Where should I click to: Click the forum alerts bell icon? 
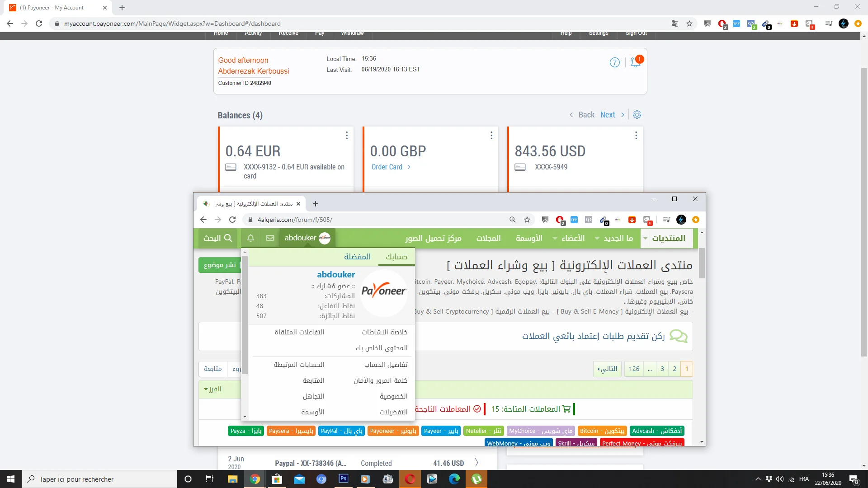250,238
